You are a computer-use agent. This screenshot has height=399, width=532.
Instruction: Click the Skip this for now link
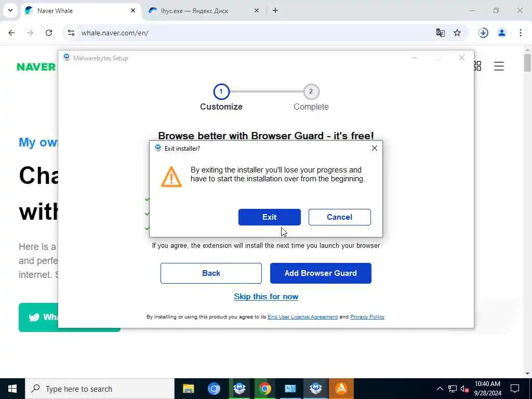[266, 297]
